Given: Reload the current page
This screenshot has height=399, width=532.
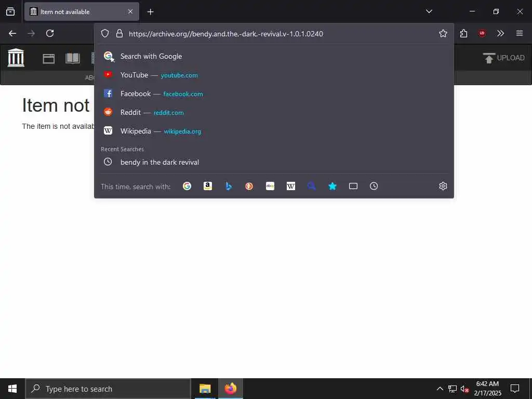Looking at the screenshot, I should 50,33.
